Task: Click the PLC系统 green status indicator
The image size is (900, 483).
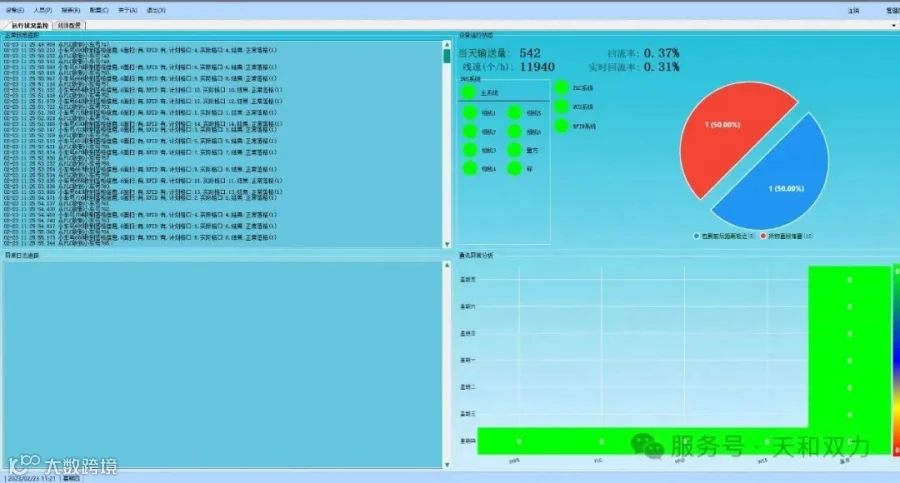Action: pyautogui.click(x=561, y=88)
